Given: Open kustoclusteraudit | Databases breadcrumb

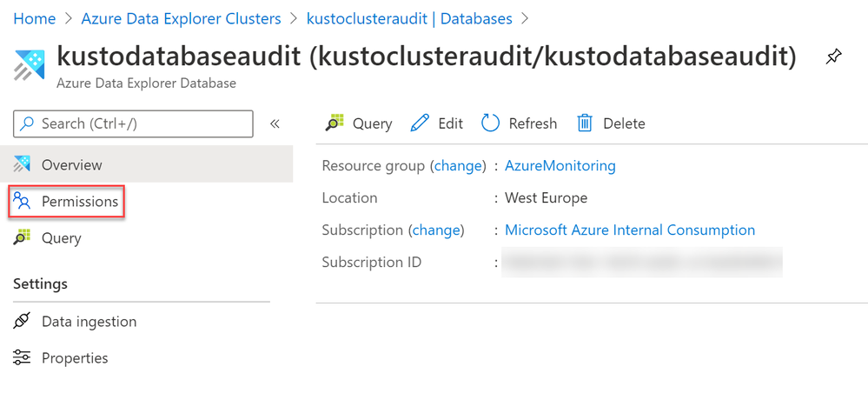Looking at the screenshot, I should pos(409,18).
